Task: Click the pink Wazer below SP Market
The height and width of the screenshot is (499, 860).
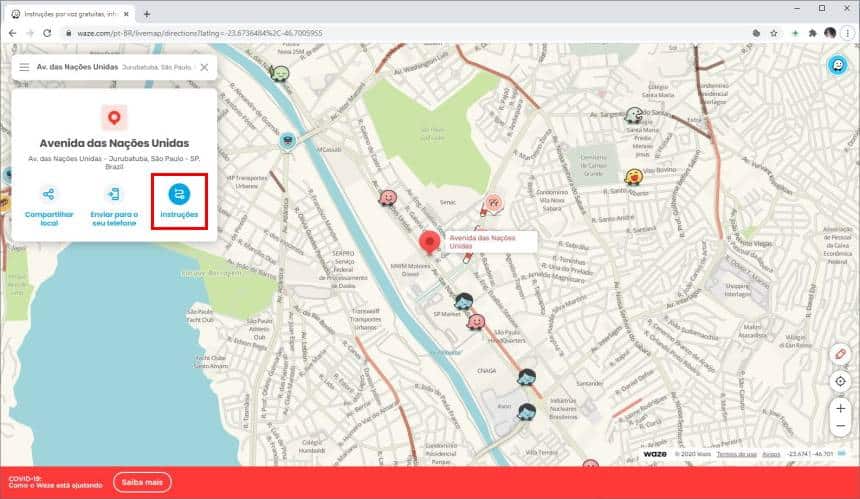Action: (476, 322)
